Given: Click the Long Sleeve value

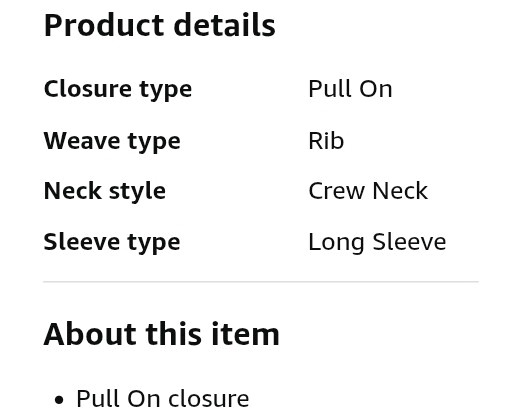Looking at the screenshot, I should click(x=377, y=242).
